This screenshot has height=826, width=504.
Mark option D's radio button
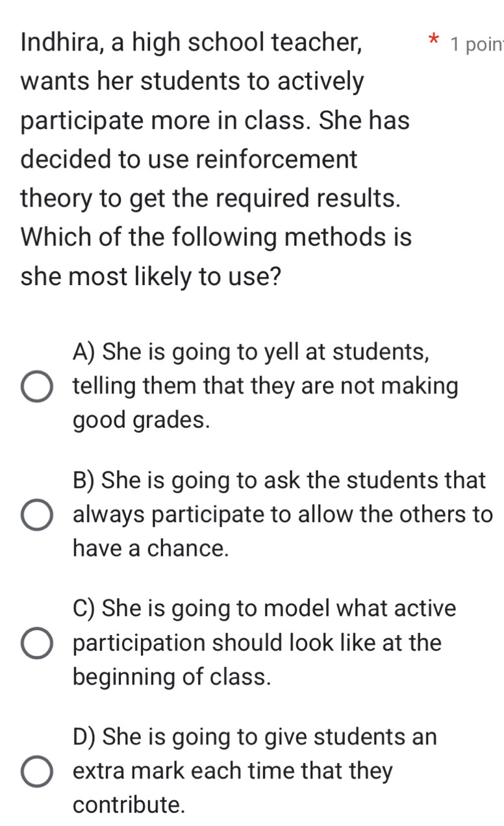(x=38, y=771)
